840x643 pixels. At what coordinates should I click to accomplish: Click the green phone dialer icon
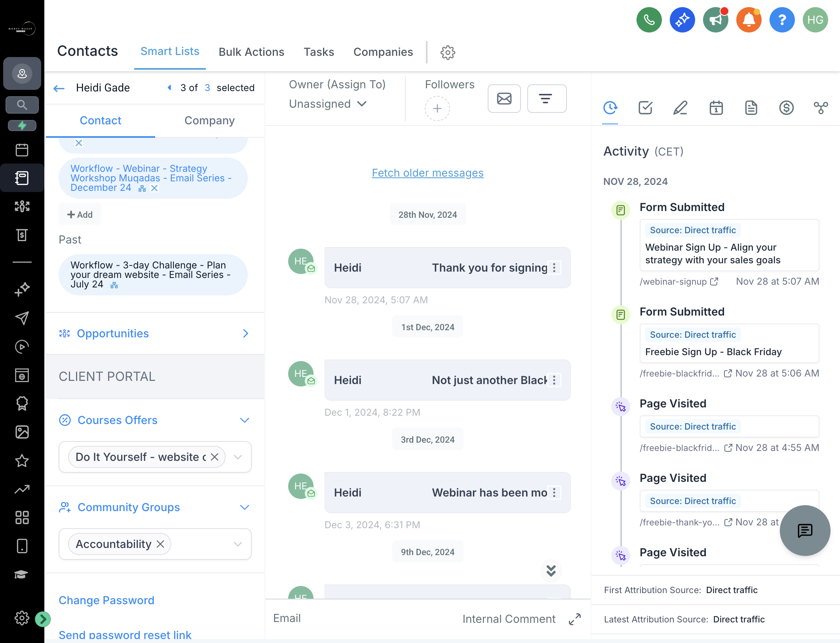[649, 20]
